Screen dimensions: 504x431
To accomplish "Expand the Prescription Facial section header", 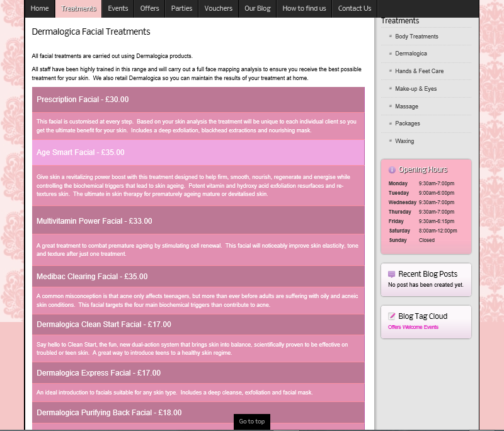I will pyautogui.click(x=198, y=100).
